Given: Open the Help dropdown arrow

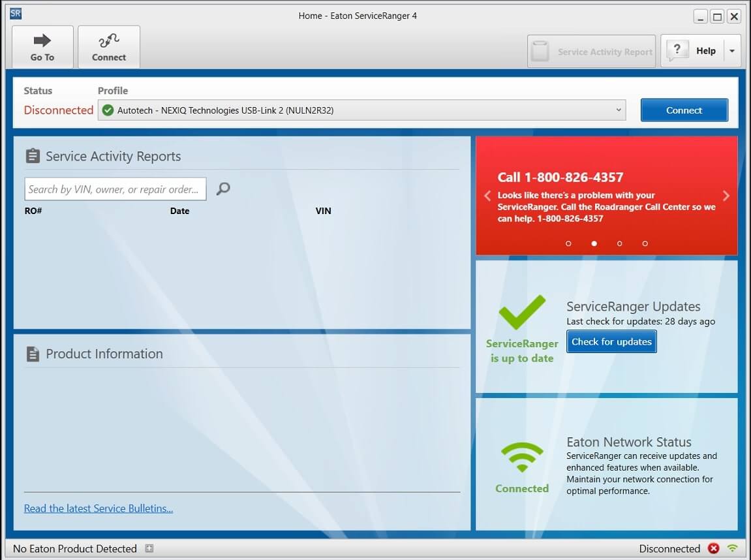Looking at the screenshot, I should point(731,51).
